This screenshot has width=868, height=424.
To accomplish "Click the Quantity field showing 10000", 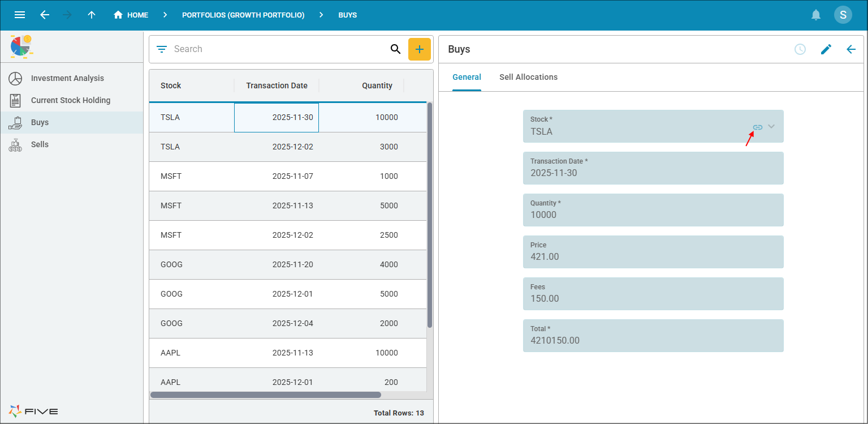I will click(653, 210).
